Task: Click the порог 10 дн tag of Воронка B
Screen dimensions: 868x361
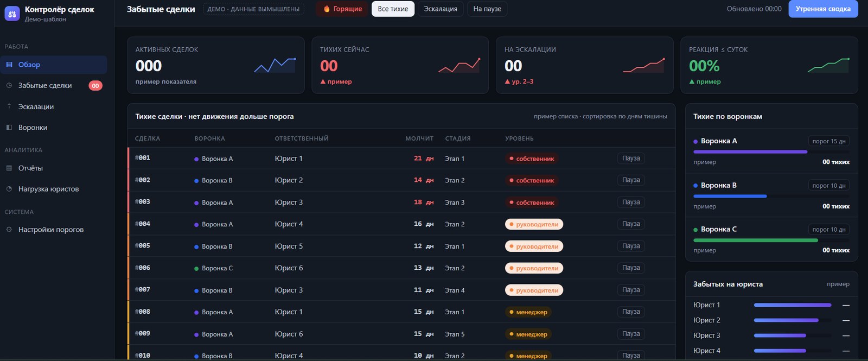Action: 829,186
